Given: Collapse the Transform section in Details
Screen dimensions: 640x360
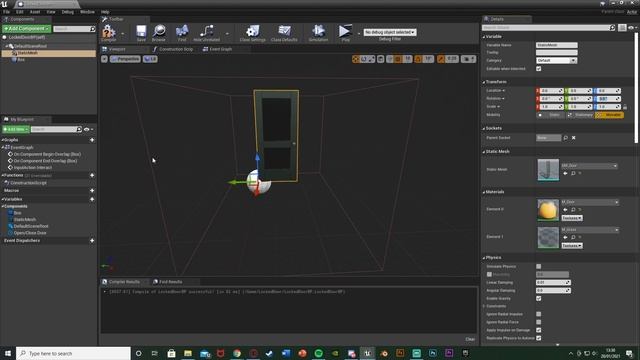Looking at the screenshot, I should pyautogui.click(x=484, y=82).
